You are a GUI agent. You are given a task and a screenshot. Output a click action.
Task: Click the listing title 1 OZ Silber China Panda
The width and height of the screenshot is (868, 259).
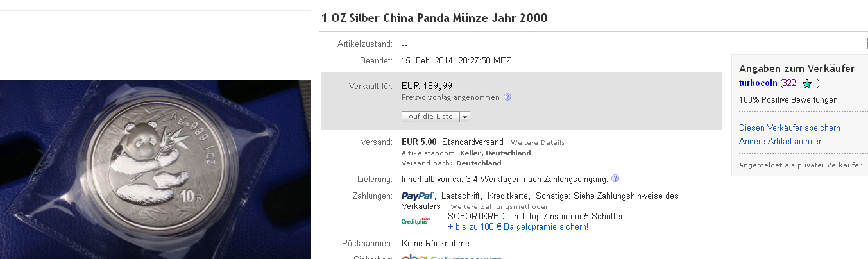click(434, 18)
